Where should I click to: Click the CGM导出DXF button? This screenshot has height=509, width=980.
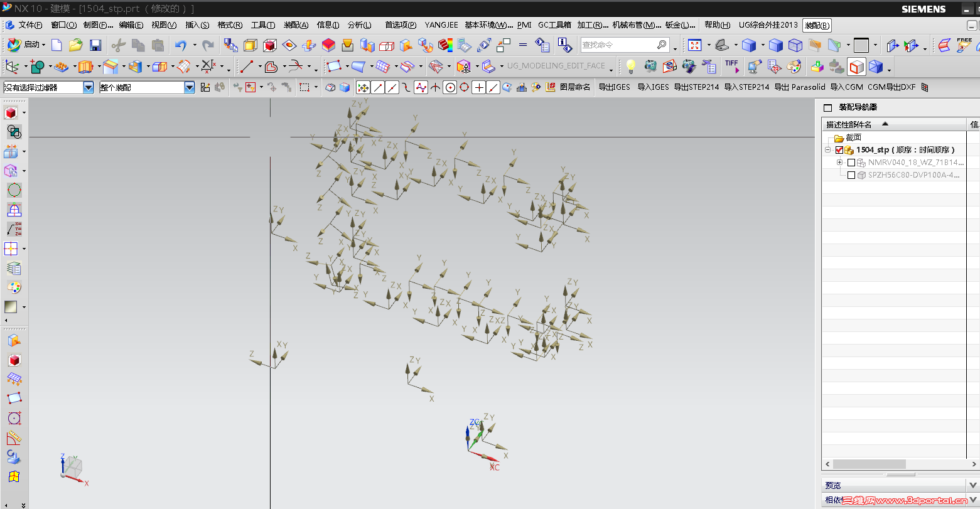tap(891, 87)
